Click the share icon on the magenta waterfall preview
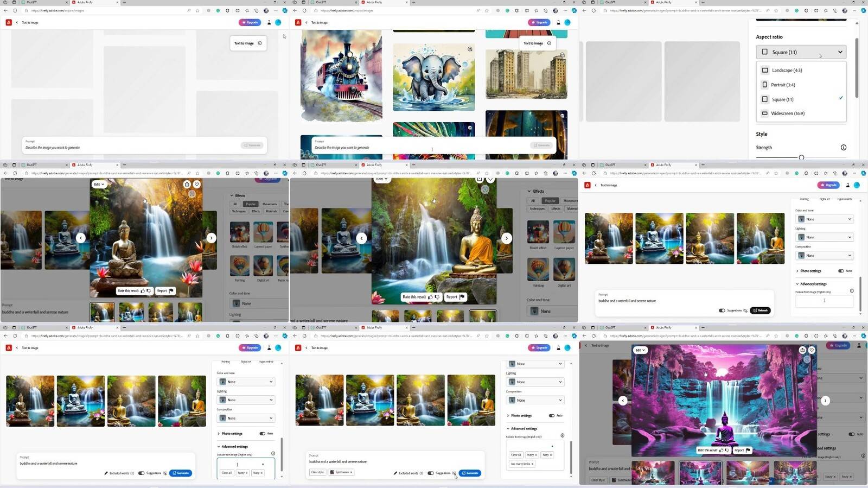Viewport: 868px width, 488px height. pos(802,350)
